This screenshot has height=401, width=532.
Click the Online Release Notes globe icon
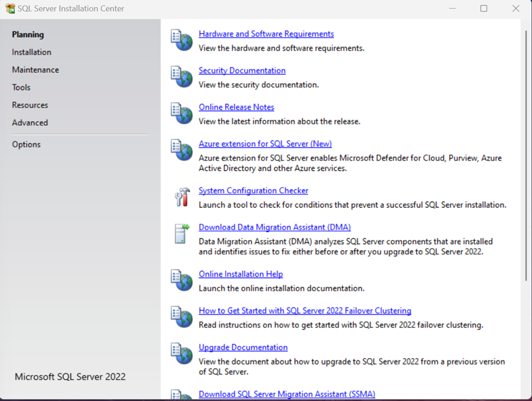click(181, 114)
